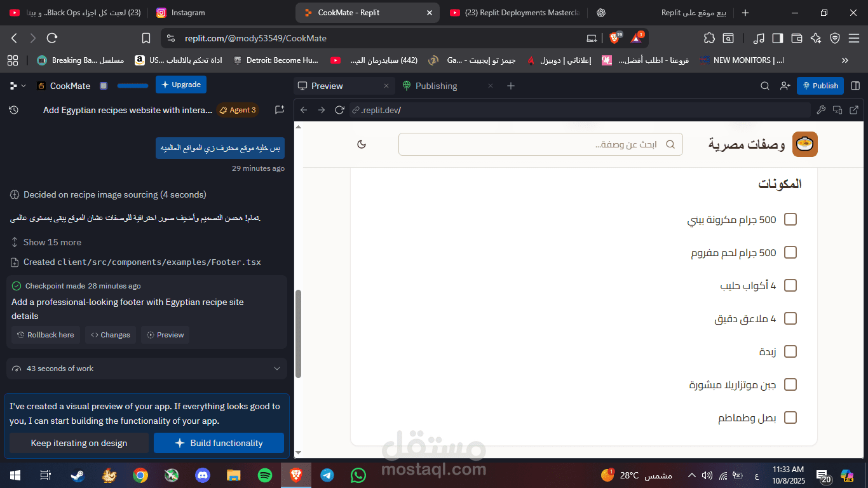The width and height of the screenshot is (868, 488).
Task: Click Build functionality
Action: [x=219, y=443]
